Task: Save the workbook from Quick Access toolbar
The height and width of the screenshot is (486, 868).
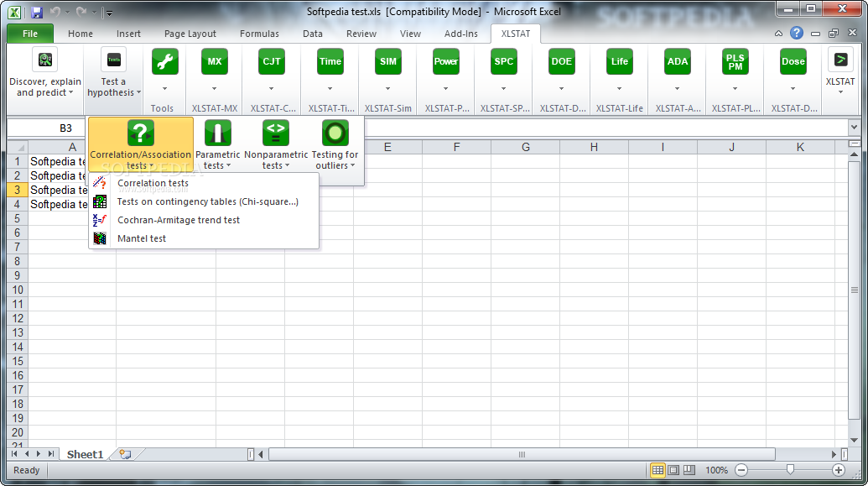Action: point(37,13)
